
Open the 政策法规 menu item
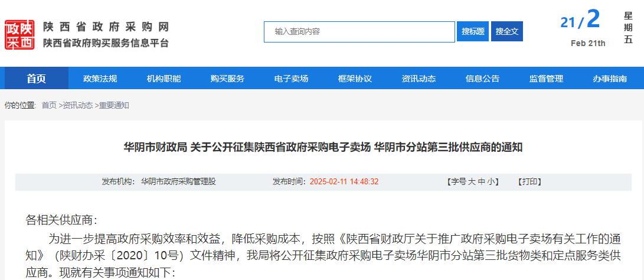100,79
